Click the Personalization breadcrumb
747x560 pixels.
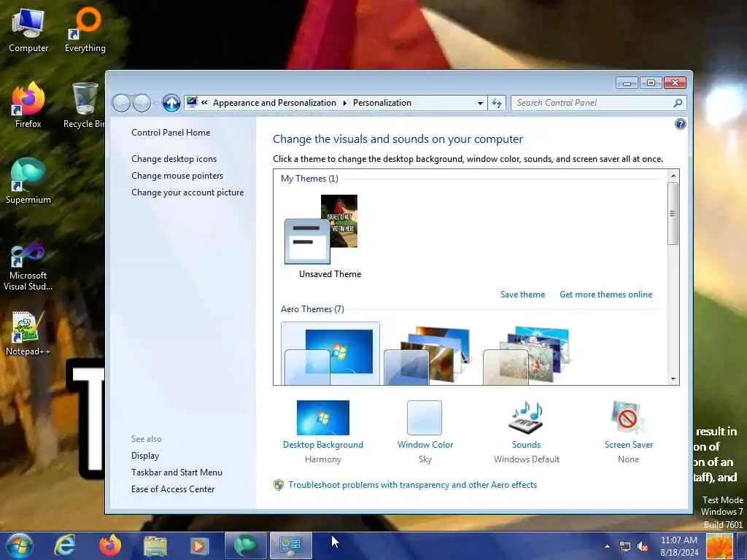click(x=382, y=103)
